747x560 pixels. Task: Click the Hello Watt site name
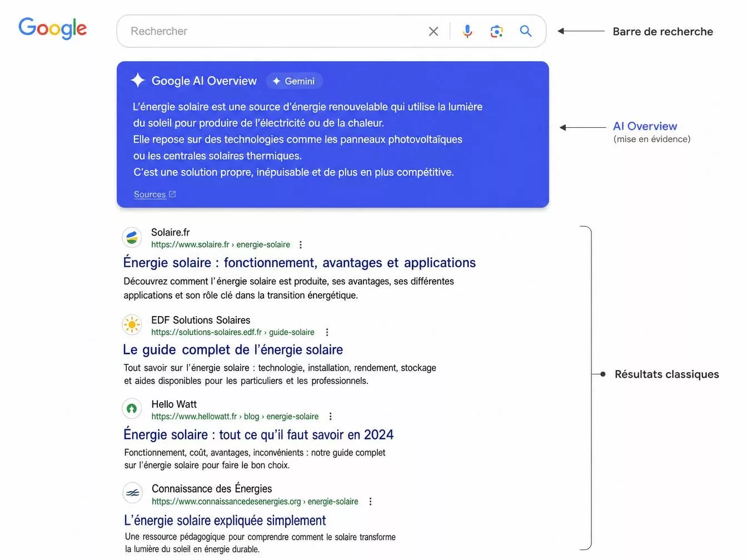pos(174,404)
